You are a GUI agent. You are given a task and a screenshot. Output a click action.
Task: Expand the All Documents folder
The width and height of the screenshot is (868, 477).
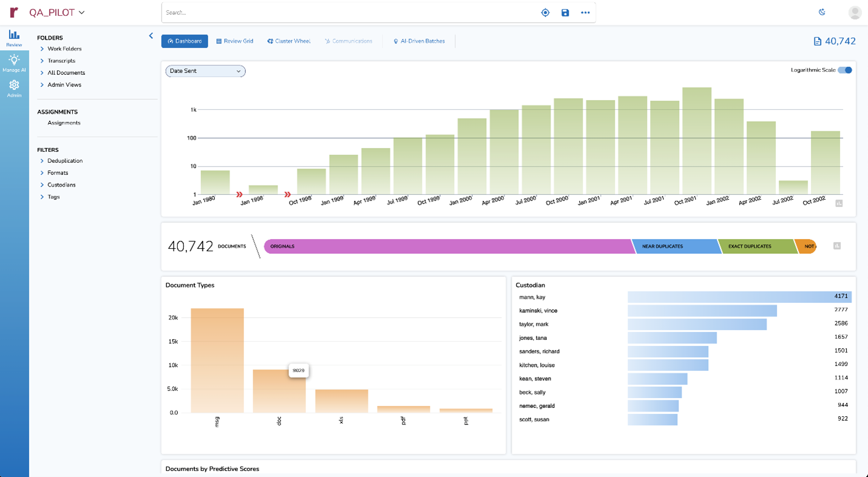coord(42,73)
